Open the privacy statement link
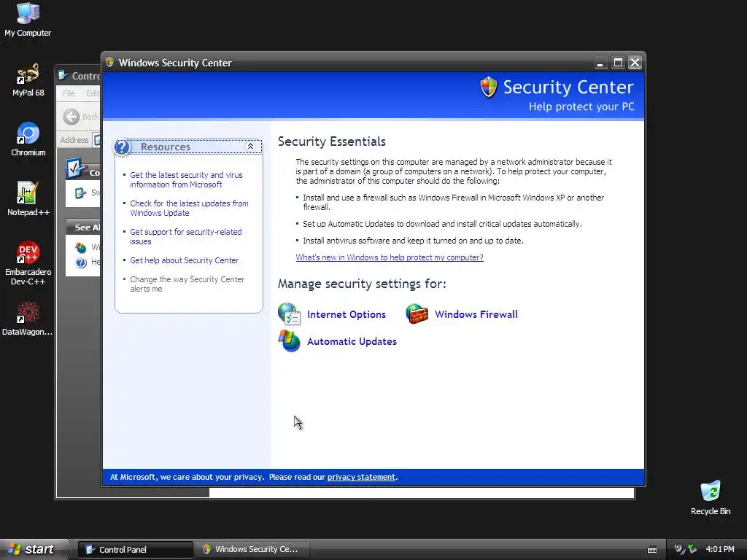The width and height of the screenshot is (747, 560). click(x=361, y=477)
